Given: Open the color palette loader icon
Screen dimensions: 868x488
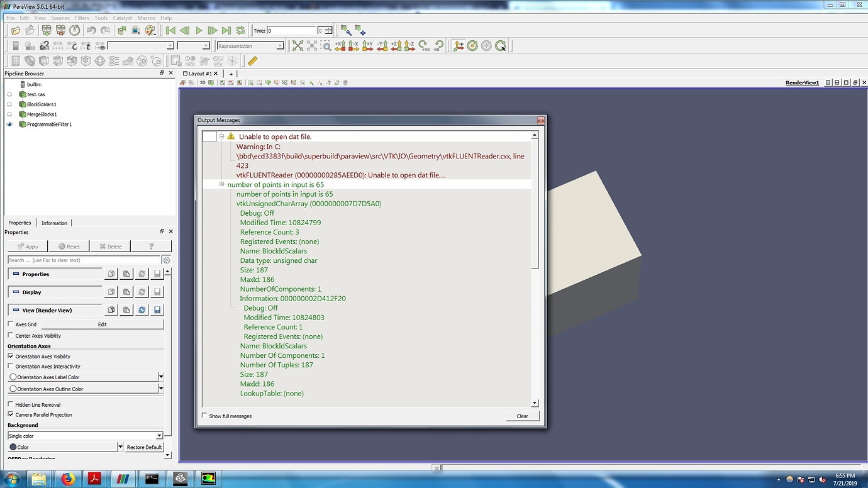Looking at the screenshot, I should (150, 30).
